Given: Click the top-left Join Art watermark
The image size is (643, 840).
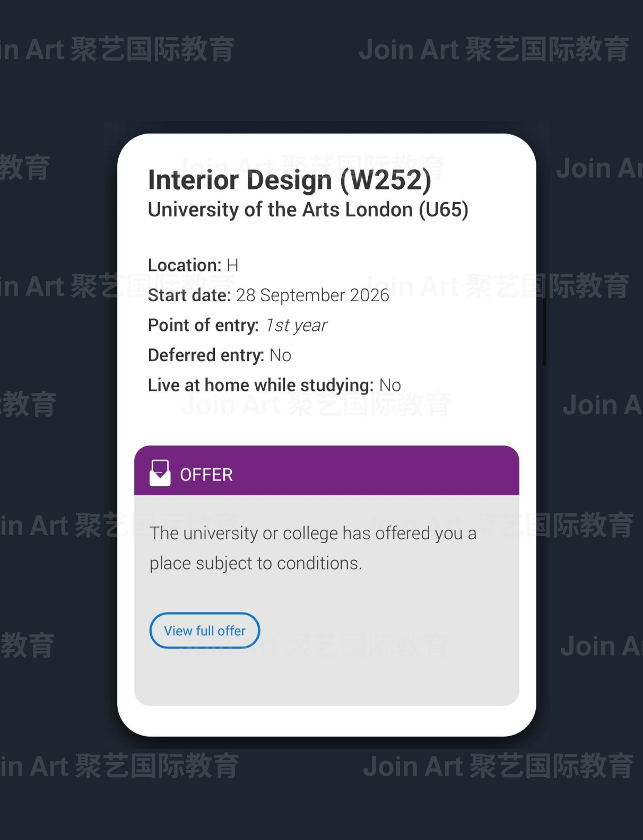Looking at the screenshot, I should 117,50.
